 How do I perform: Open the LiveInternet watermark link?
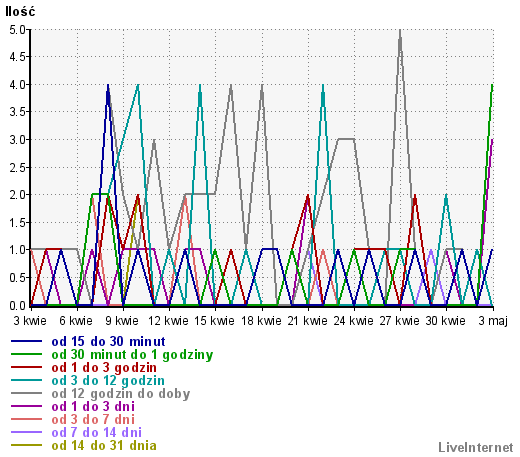476,447
